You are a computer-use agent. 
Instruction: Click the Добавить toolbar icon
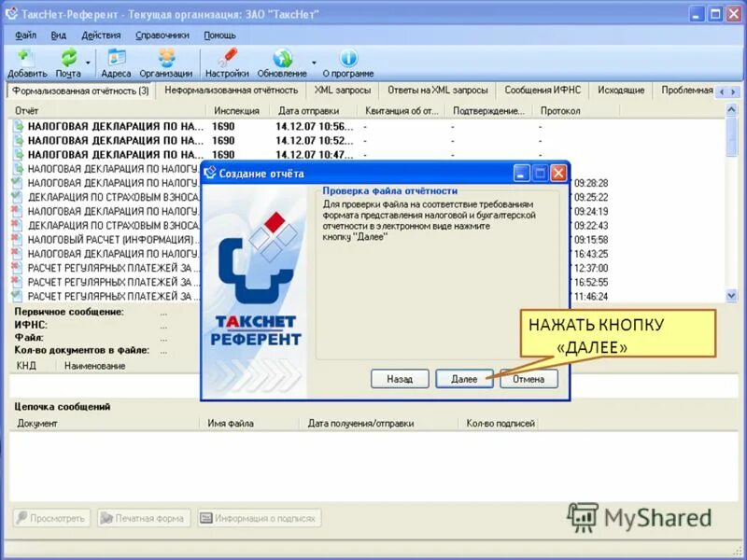point(26,63)
